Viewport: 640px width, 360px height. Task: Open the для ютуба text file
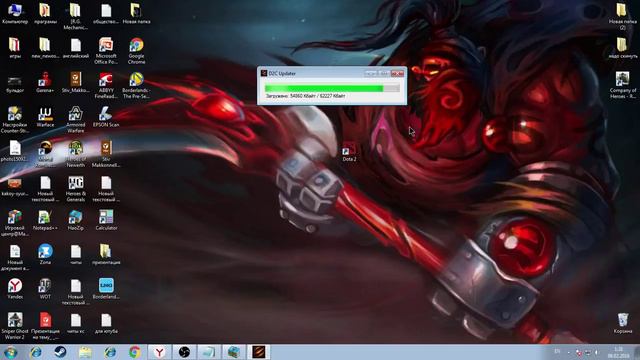[106, 323]
